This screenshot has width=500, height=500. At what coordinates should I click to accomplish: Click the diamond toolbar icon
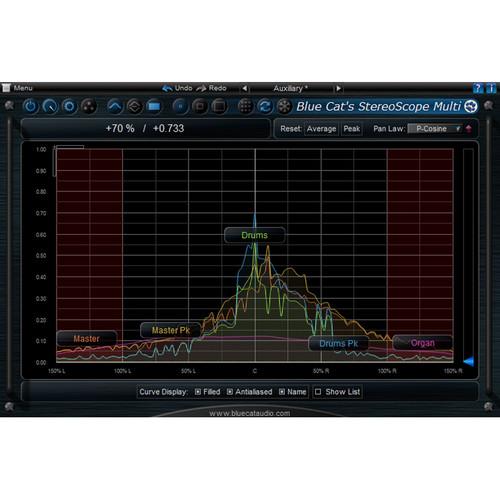[x=134, y=107]
